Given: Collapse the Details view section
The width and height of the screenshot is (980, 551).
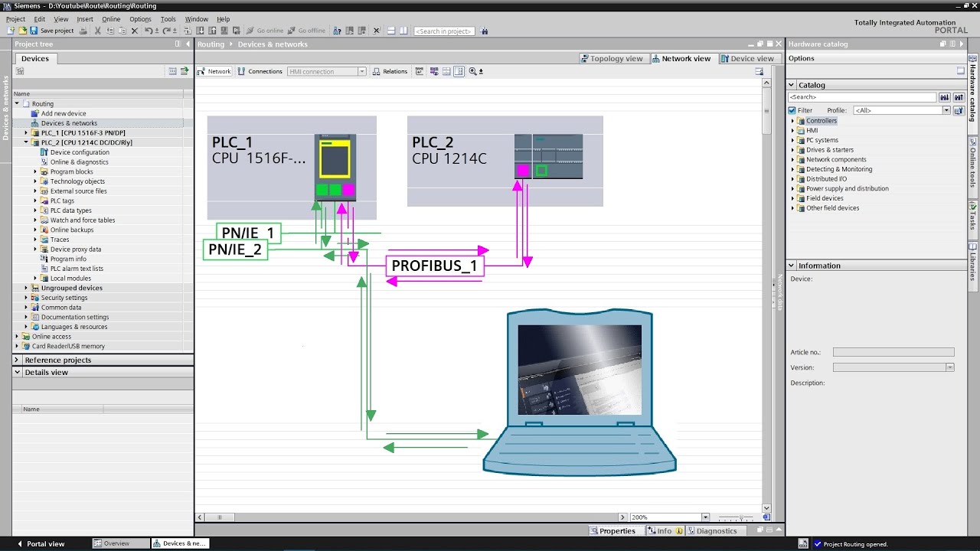Looking at the screenshot, I should click(x=17, y=372).
